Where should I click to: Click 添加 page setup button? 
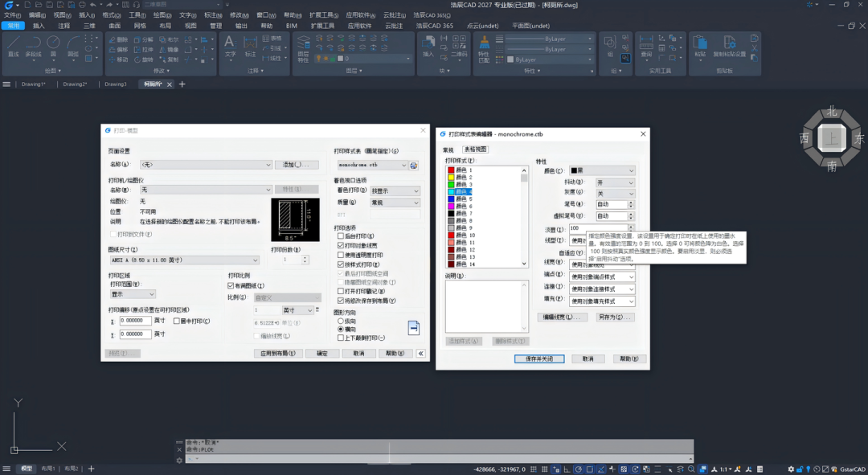point(297,165)
